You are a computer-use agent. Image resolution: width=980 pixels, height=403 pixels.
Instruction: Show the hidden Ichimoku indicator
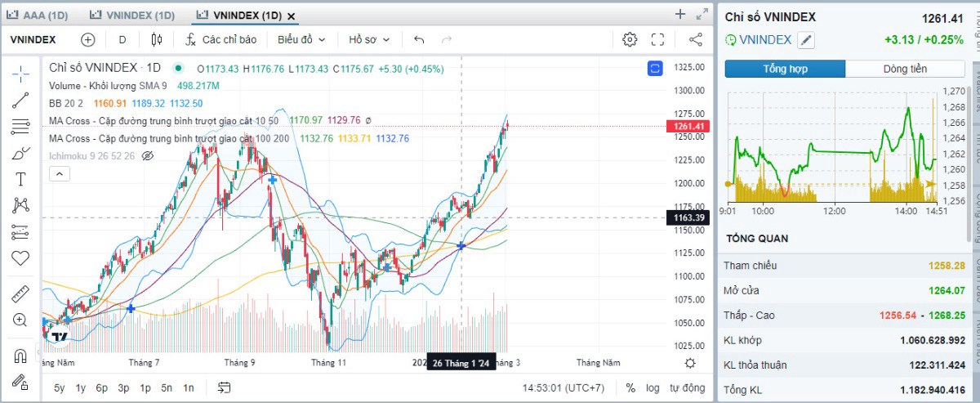click(x=148, y=155)
